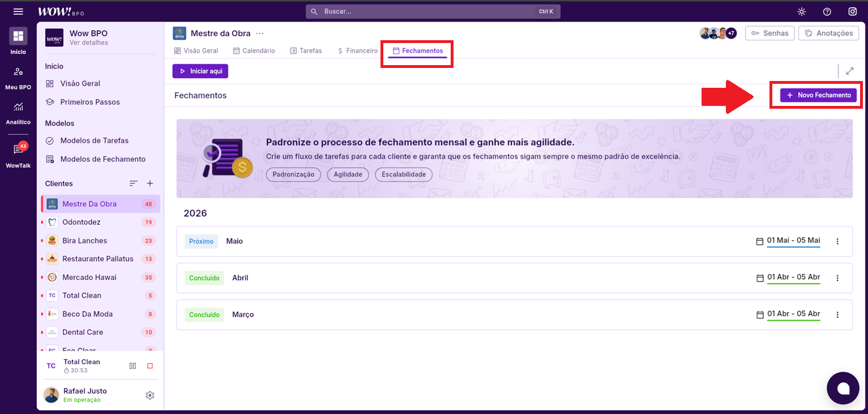Click the Iniciar aqui button

click(200, 71)
